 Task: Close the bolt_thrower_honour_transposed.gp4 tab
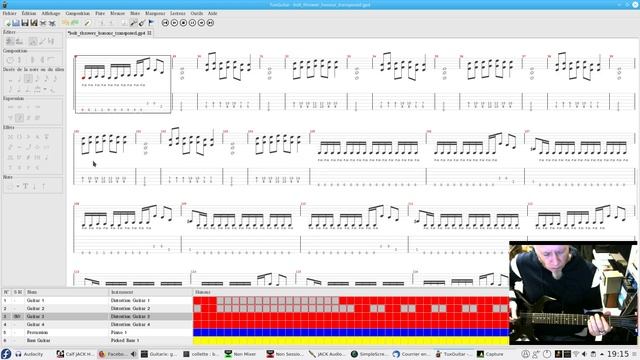(x=149, y=33)
